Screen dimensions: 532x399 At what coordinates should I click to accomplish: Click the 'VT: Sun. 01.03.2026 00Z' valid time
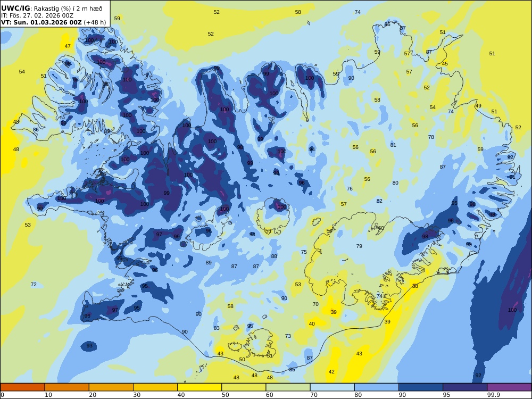pyautogui.click(x=41, y=22)
